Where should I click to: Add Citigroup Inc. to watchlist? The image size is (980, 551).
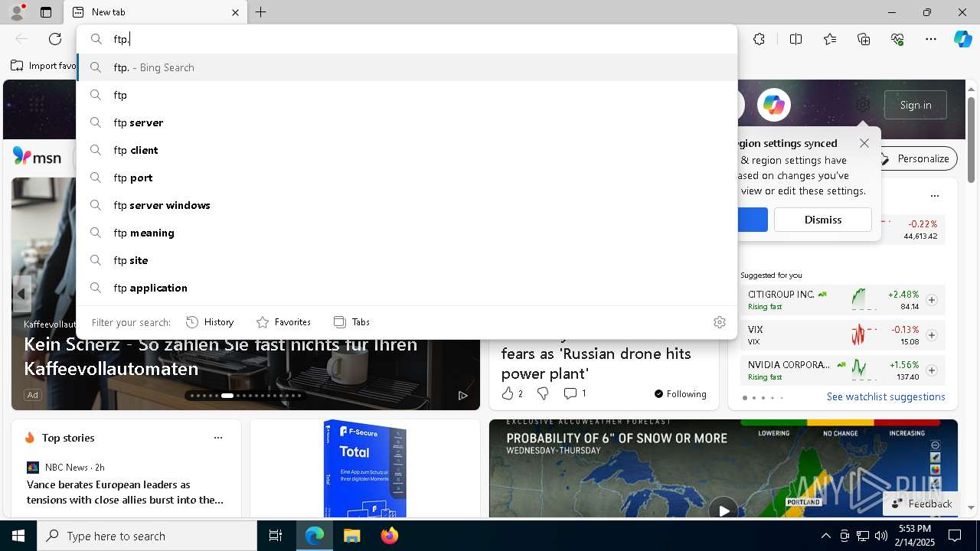pos(932,300)
